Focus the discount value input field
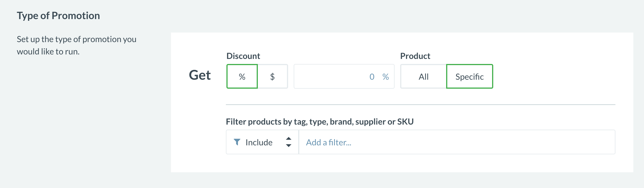The width and height of the screenshot is (644, 188). [x=331, y=77]
